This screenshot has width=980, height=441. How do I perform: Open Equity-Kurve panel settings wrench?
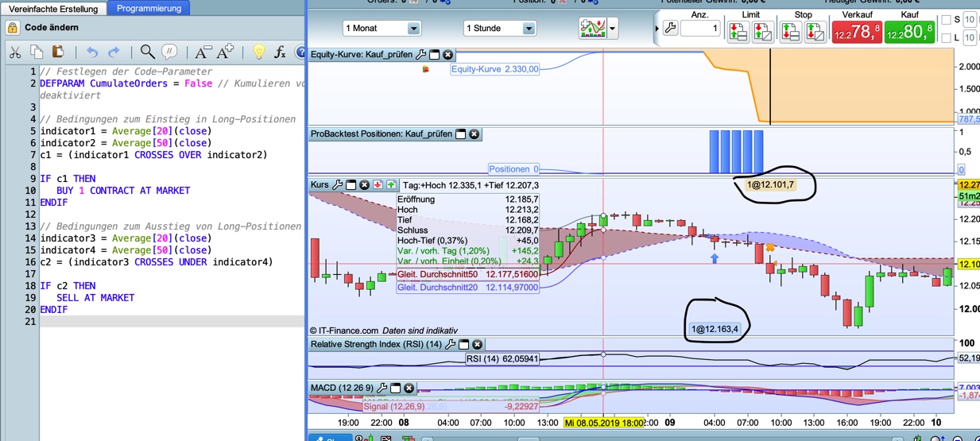pyautogui.click(x=421, y=55)
